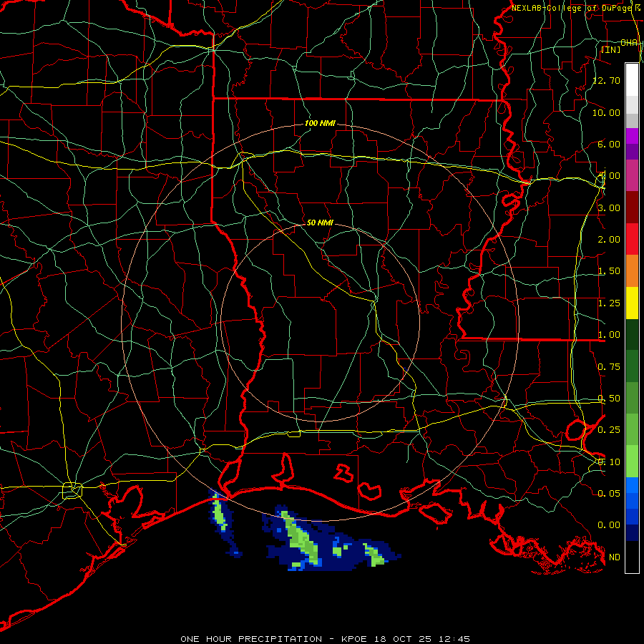Click the 1.25 legend value

(x=609, y=303)
